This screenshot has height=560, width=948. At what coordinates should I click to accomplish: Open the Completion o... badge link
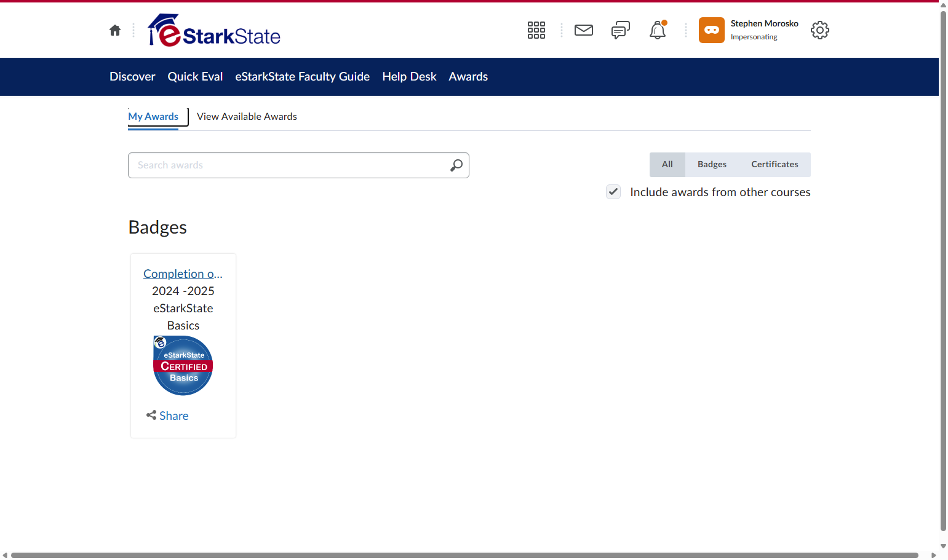coord(183,274)
